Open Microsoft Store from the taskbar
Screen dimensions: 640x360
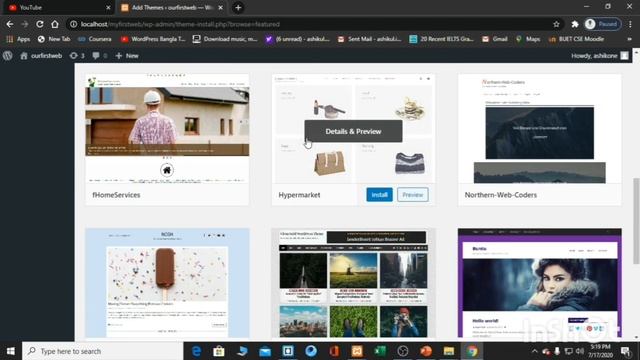[219, 351]
